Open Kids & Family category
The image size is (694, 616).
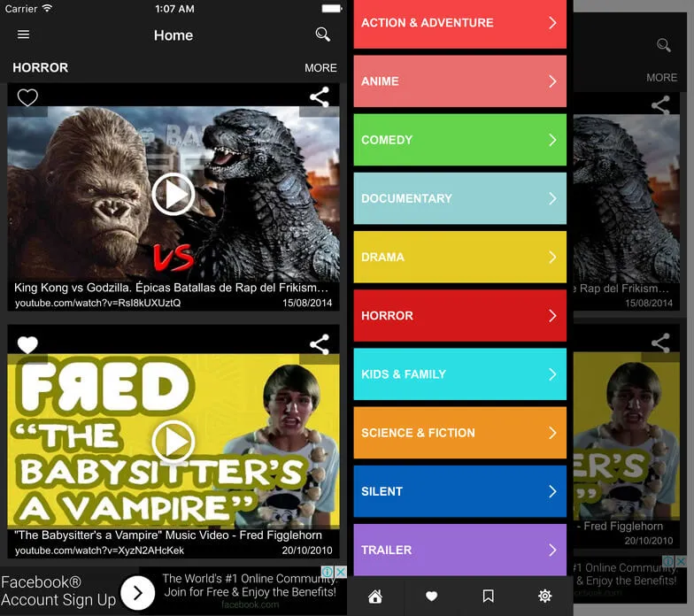(460, 374)
